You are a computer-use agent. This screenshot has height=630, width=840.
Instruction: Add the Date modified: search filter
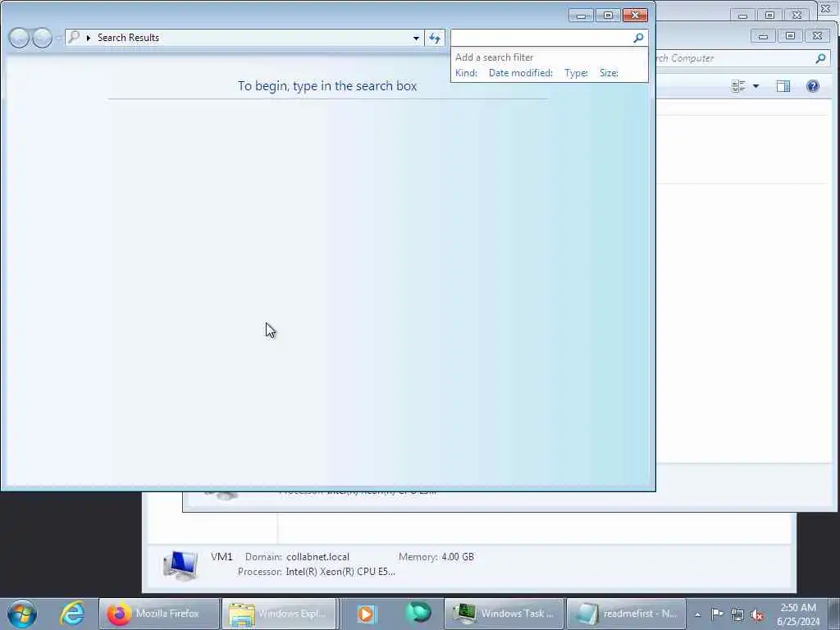[x=520, y=73]
